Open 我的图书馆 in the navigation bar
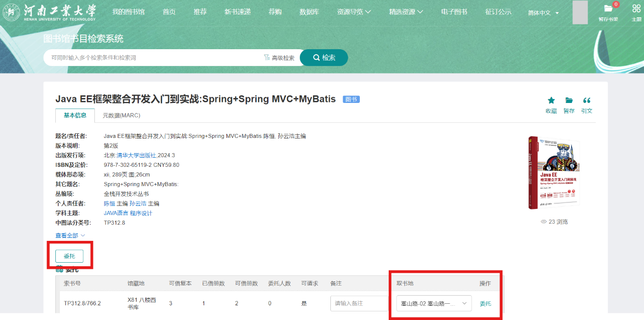644x320 pixels. point(128,12)
